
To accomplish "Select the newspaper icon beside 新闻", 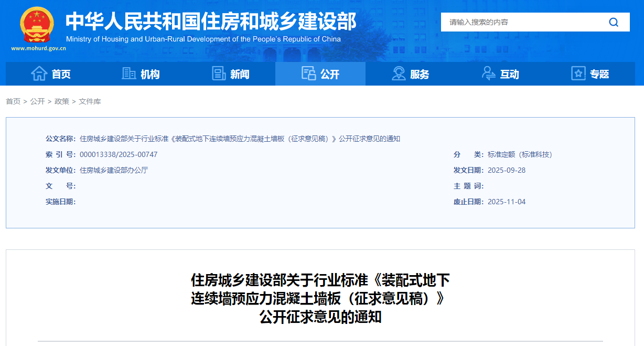I will click(219, 74).
